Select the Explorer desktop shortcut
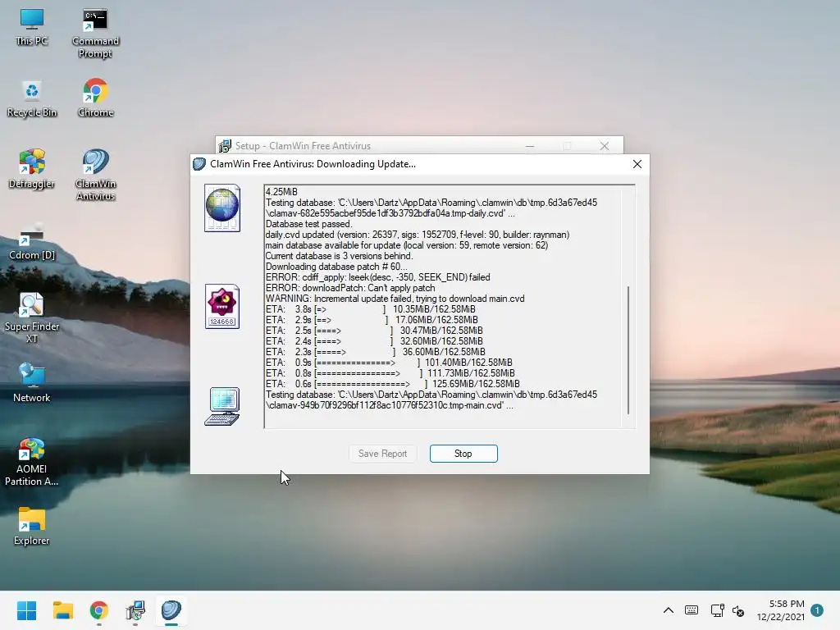 click(x=32, y=526)
